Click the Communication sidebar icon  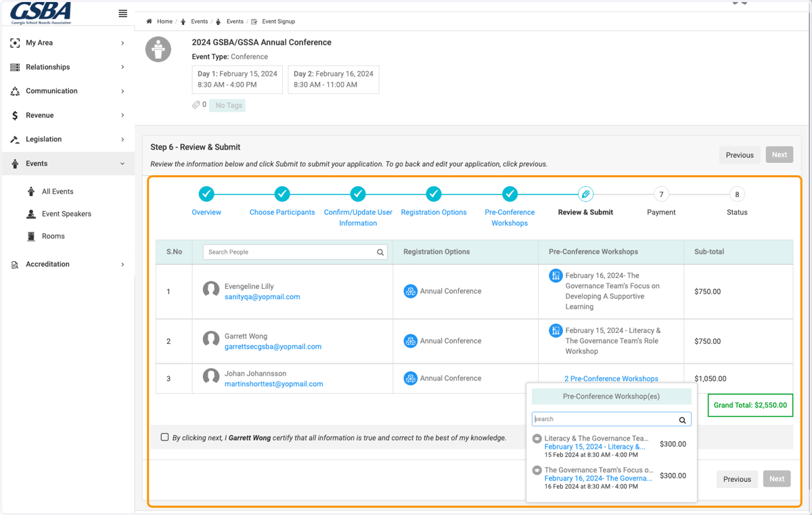[x=15, y=91]
